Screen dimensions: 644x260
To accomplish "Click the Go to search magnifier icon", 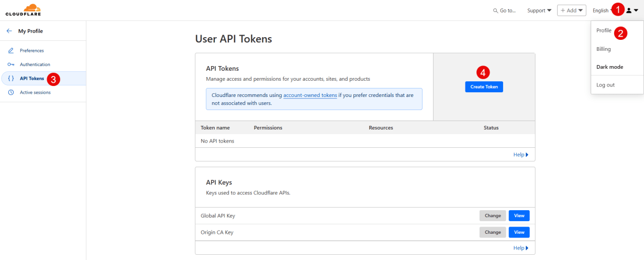I will point(495,10).
